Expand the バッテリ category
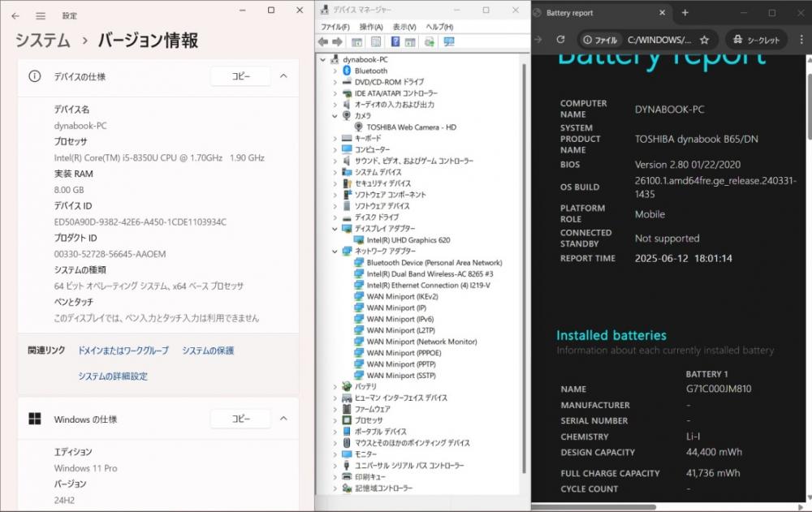Image resolution: width=812 pixels, height=512 pixels. (x=335, y=387)
